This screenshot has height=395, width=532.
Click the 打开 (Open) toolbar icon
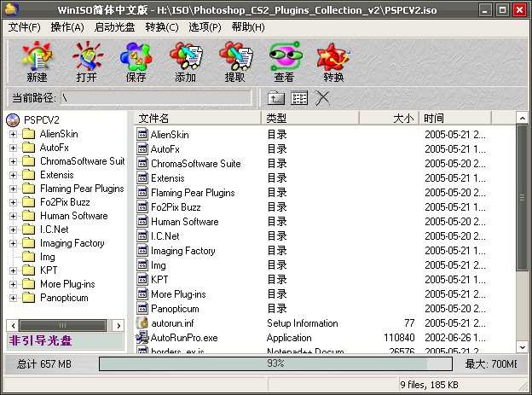pyautogui.click(x=86, y=62)
